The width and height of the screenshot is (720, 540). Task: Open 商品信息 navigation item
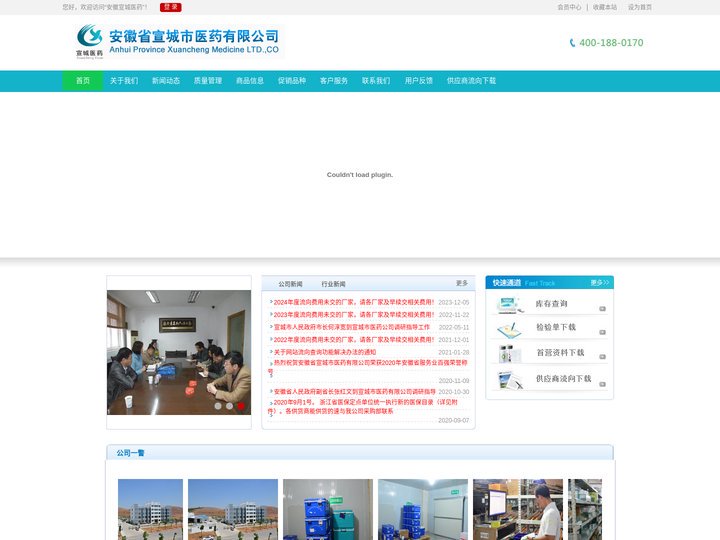tap(250, 81)
